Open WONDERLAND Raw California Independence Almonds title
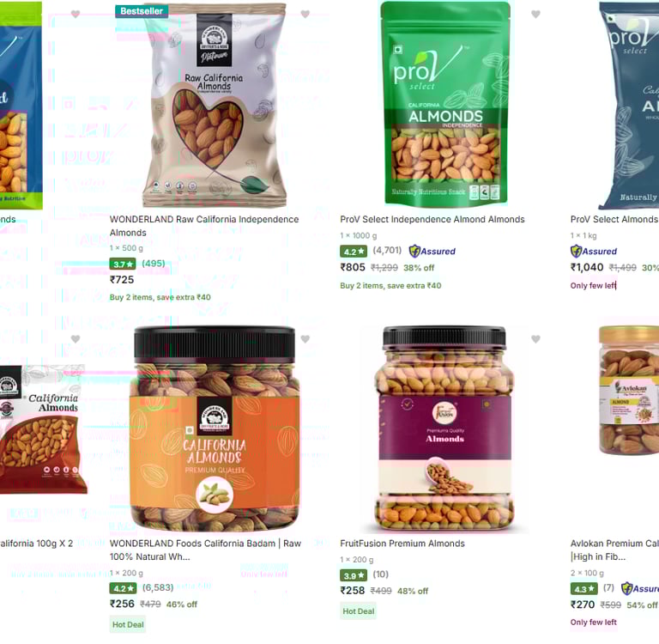The image size is (659, 644). tap(204, 226)
